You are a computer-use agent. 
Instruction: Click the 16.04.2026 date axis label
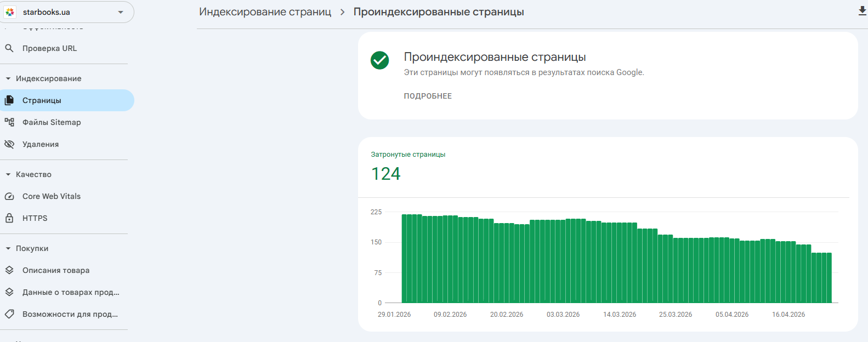click(x=788, y=315)
